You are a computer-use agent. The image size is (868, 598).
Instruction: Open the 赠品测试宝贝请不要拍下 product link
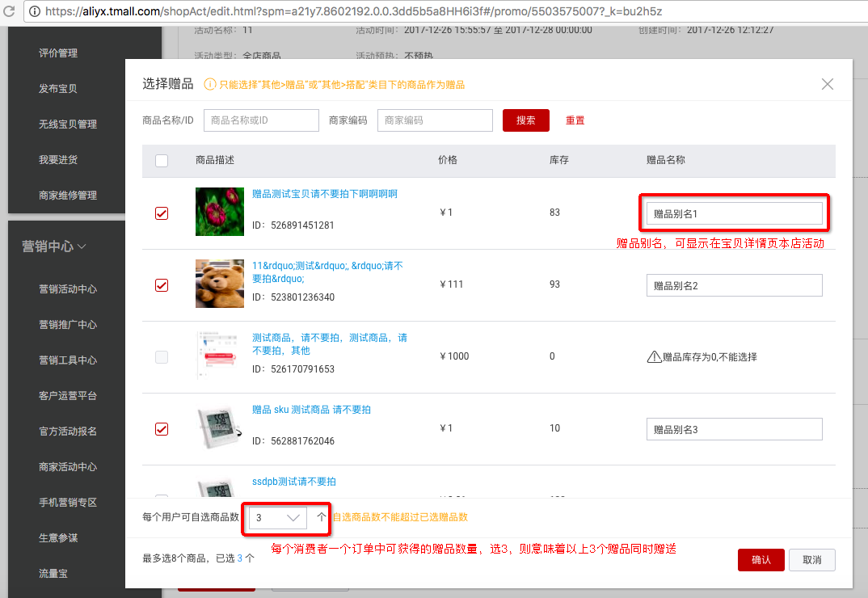pyautogui.click(x=325, y=194)
